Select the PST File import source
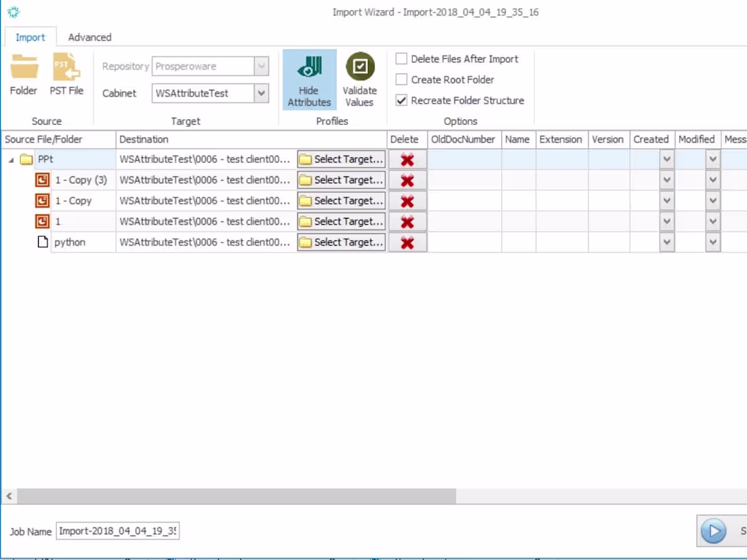 pos(66,75)
